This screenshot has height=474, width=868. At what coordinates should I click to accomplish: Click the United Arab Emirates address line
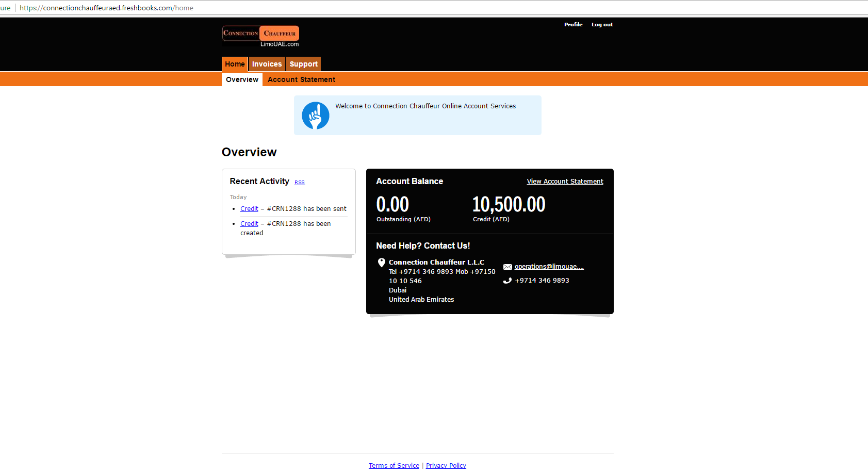pos(421,300)
